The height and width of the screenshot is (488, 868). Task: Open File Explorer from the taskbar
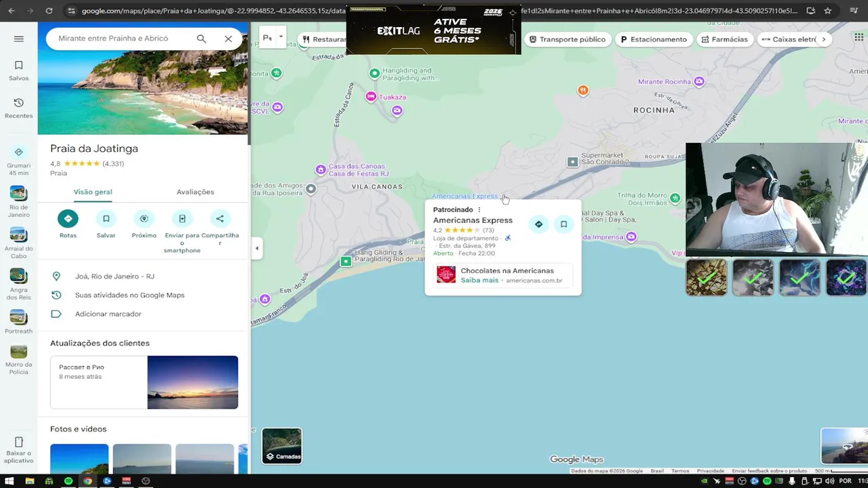tap(29, 481)
